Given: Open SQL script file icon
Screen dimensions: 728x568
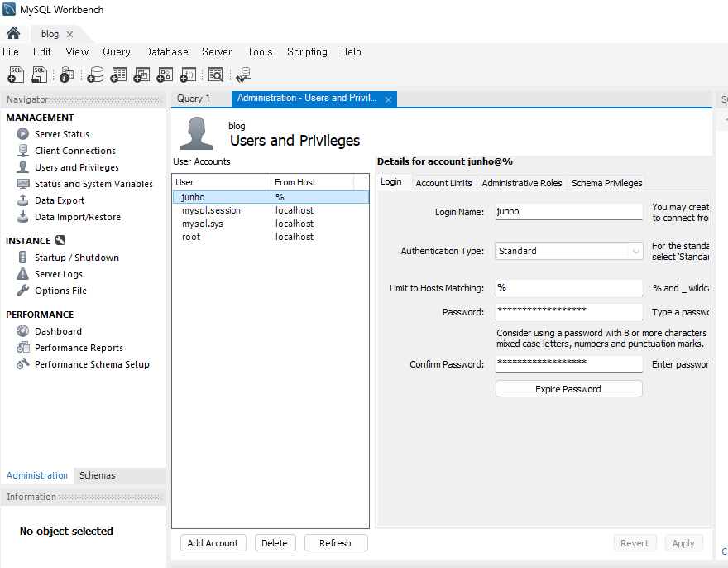Looking at the screenshot, I should pos(39,75).
